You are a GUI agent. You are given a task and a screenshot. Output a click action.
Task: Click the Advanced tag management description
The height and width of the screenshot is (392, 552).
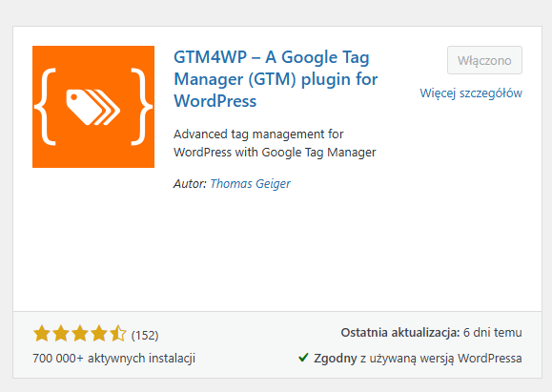point(275,143)
